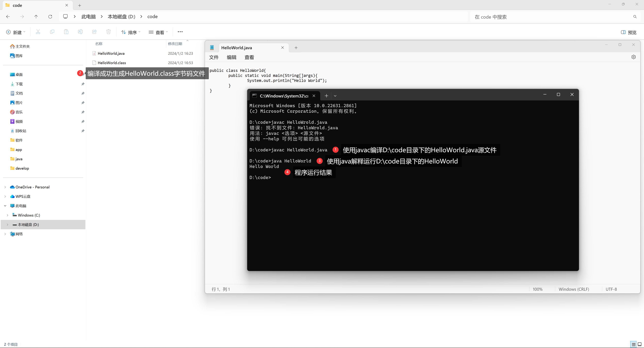Toggle the 预览 preview pane

pyautogui.click(x=629, y=32)
